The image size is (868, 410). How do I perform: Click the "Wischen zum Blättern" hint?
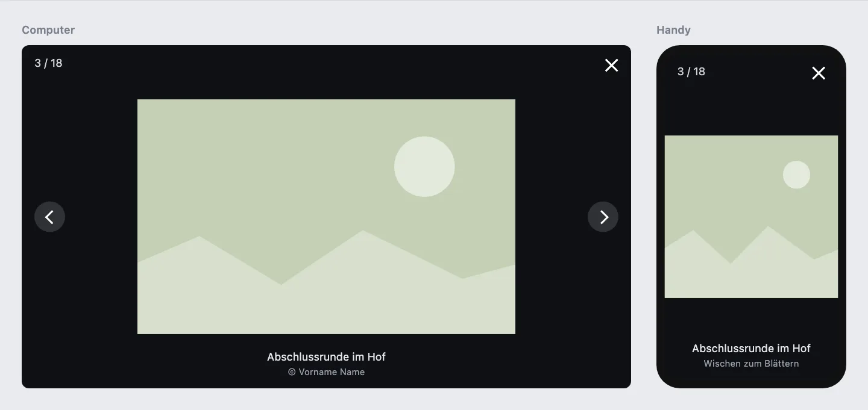click(751, 364)
